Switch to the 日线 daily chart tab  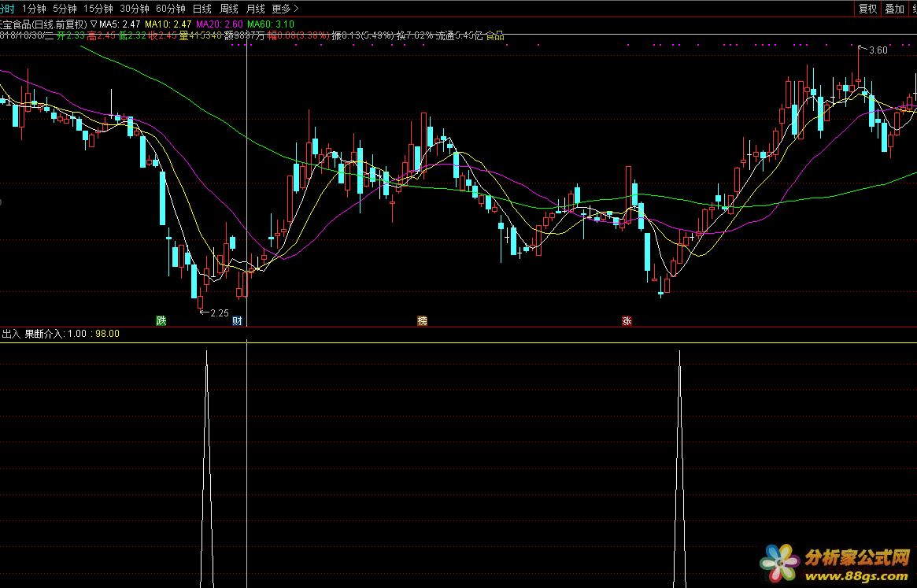click(202, 9)
